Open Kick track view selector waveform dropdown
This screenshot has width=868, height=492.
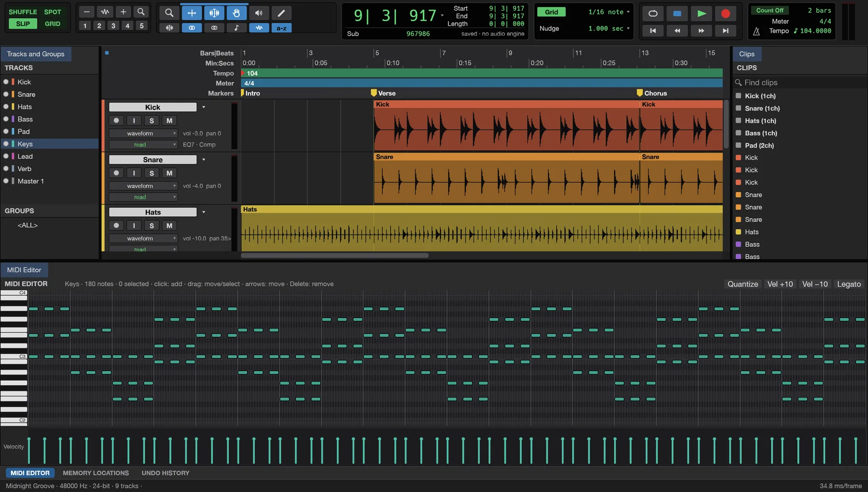[x=143, y=133]
